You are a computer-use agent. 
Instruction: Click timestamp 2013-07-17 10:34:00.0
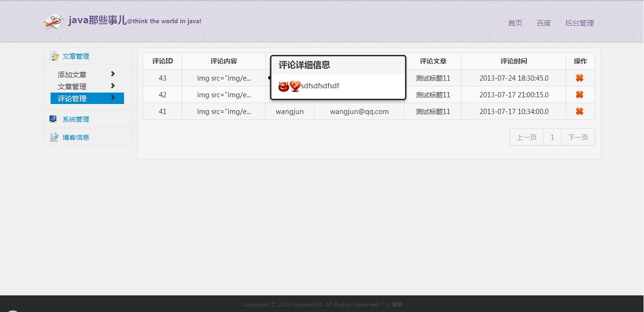[514, 111]
